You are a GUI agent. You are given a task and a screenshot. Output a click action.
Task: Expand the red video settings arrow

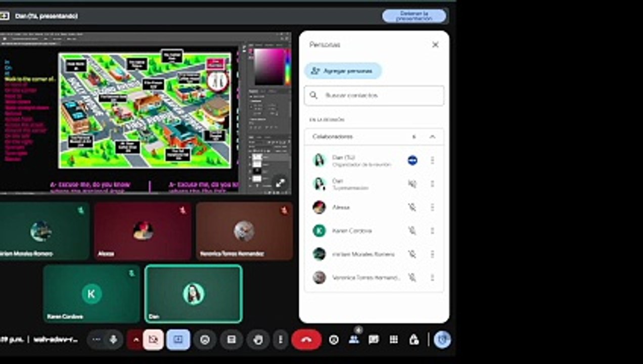135,340
